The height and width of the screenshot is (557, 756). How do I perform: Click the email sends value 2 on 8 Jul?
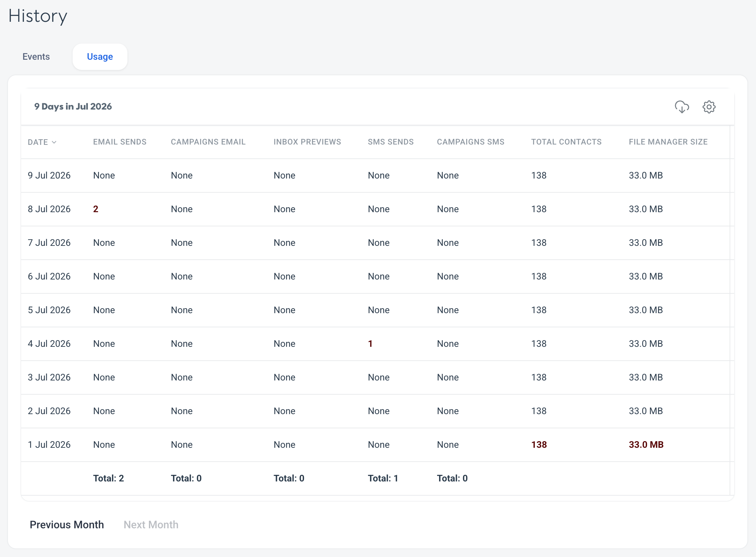point(96,209)
